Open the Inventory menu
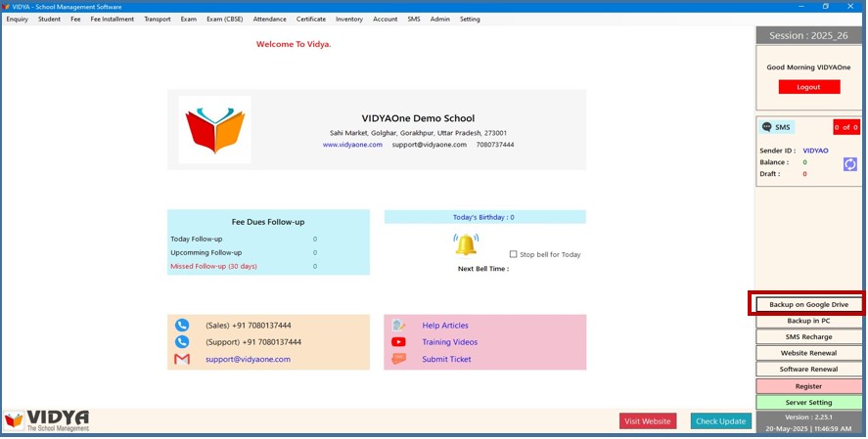The height and width of the screenshot is (439, 868). (348, 19)
